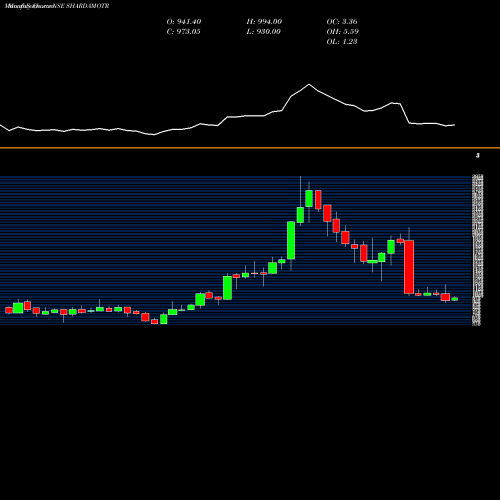Click the last green candlestick at right end

[x=455, y=299]
